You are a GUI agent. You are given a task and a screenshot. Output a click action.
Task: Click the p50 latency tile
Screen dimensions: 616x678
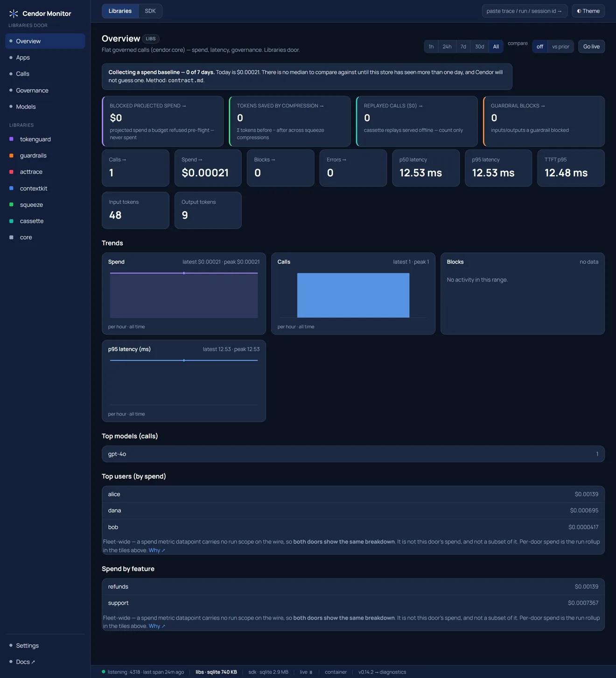coord(426,168)
